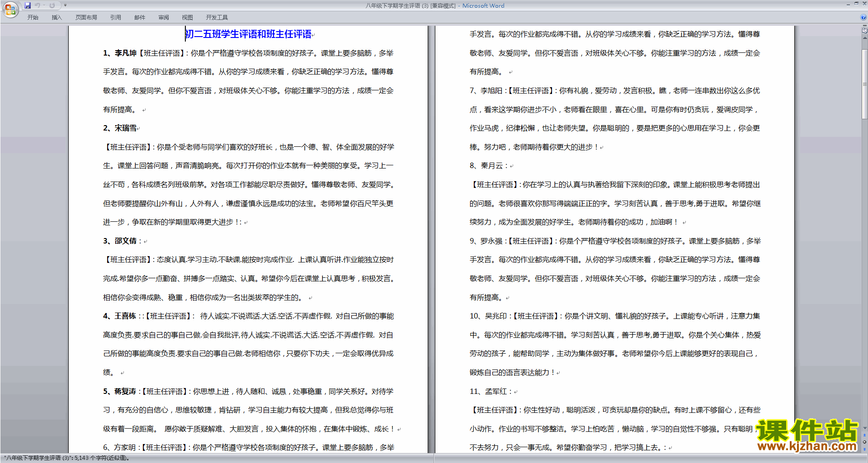868x463 pixels.
Task: Open the 邮件 tab
Action: click(140, 18)
